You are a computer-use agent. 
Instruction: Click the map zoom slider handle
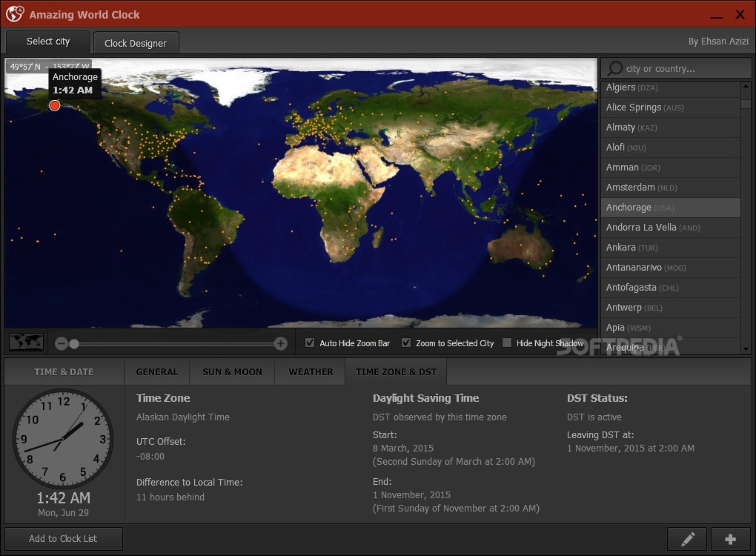point(74,344)
